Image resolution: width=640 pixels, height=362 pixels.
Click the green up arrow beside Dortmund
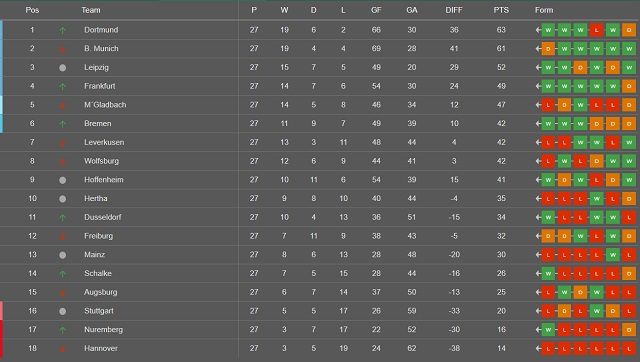62,30
